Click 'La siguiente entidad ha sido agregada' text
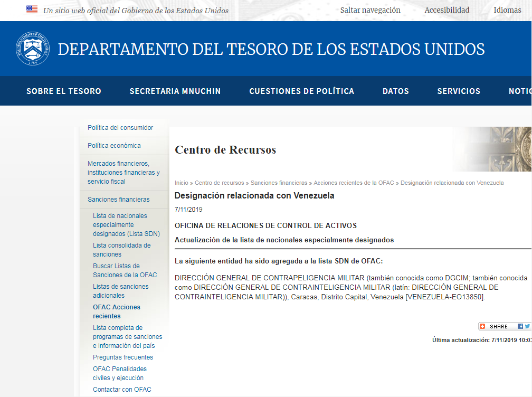Screen dimensions: 532x397 [279, 261]
